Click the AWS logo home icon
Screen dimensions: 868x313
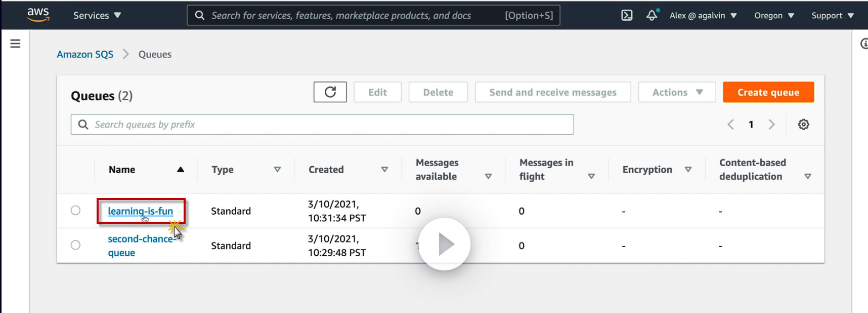coord(38,15)
